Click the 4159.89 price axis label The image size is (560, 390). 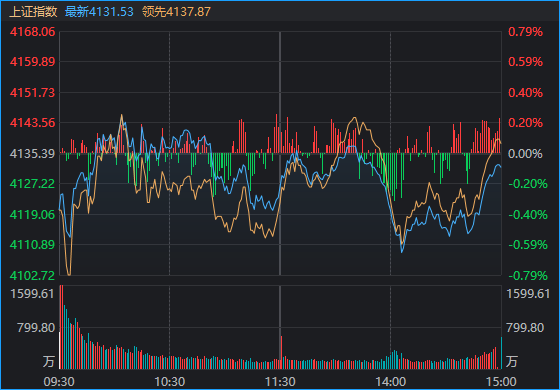coord(33,62)
